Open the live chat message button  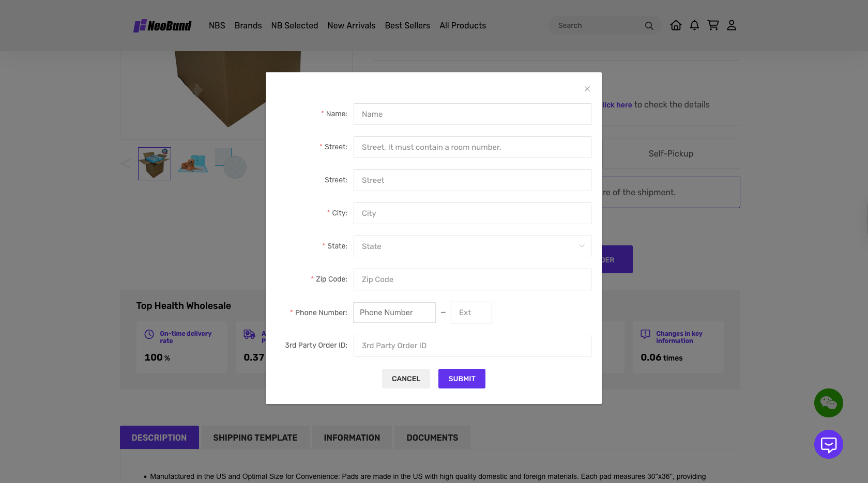tap(828, 444)
